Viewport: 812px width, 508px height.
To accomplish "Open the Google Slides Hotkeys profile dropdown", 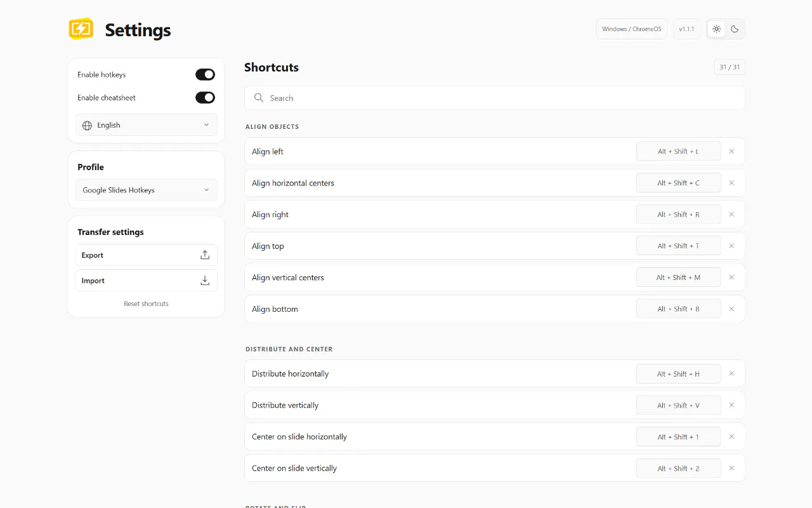I will [x=147, y=190].
